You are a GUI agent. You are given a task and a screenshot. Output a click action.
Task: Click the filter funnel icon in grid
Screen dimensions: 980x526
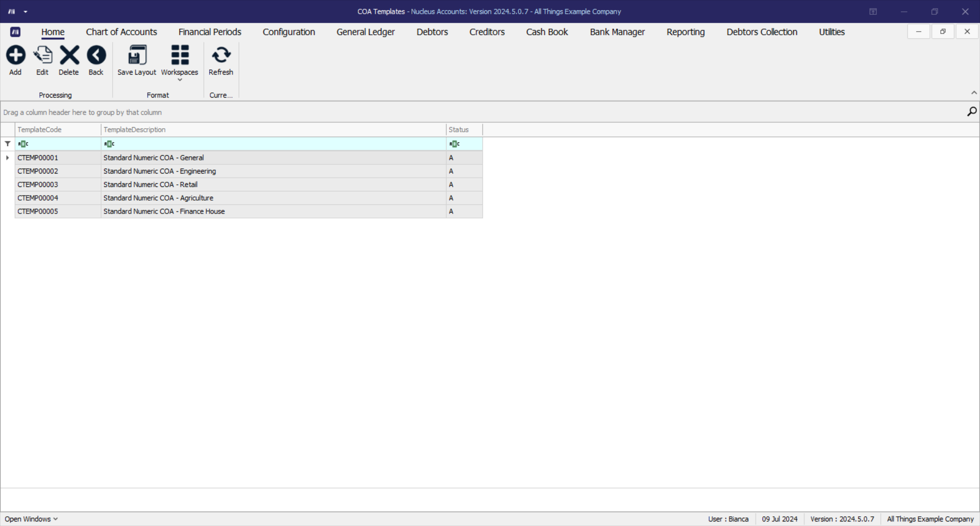tap(8, 144)
